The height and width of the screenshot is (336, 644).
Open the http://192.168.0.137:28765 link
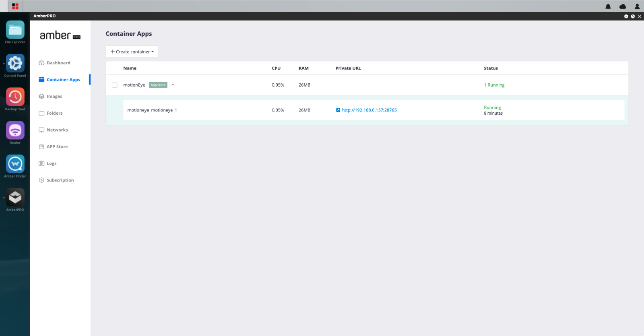[x=369, y=110]
